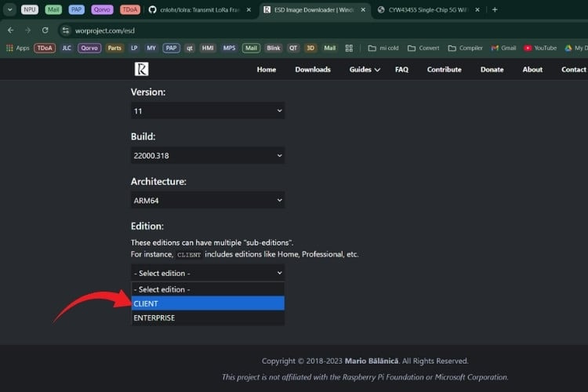Screen dimensions: 588x392
Task: Open the blue PAP tab group
Action: [76, 9]
